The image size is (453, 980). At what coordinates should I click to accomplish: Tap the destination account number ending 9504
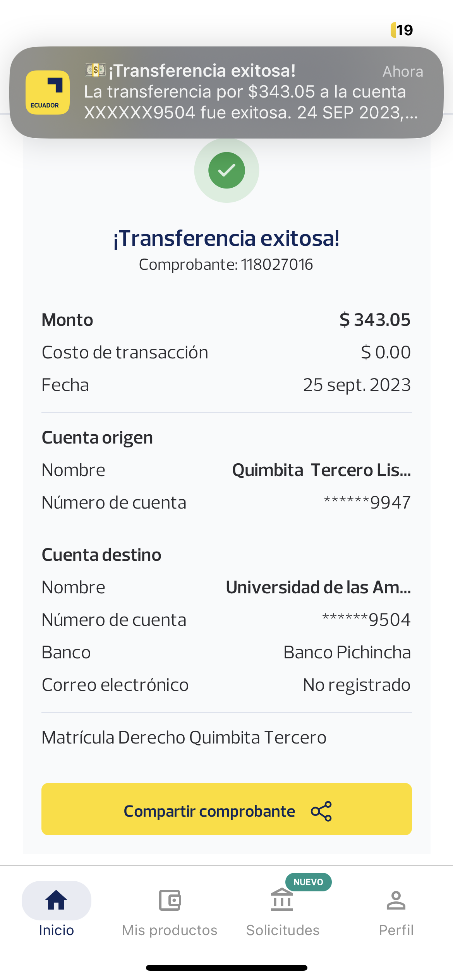coord(366,620)
